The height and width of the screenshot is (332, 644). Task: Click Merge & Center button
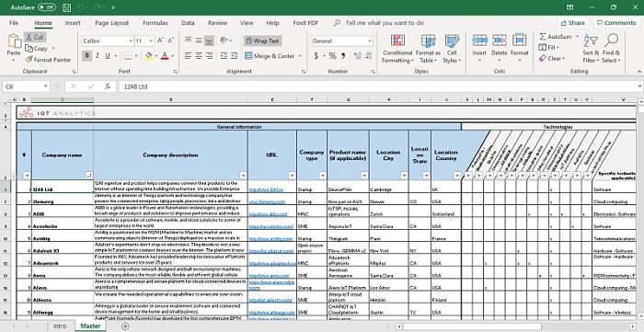(x=270, y=56)
